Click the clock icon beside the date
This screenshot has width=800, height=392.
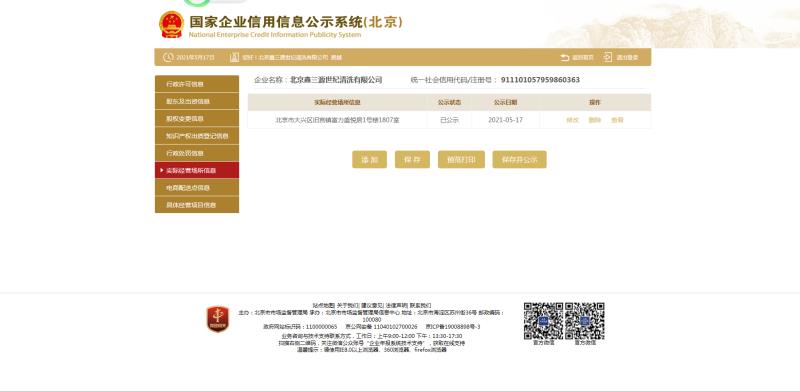coord(168,57)
